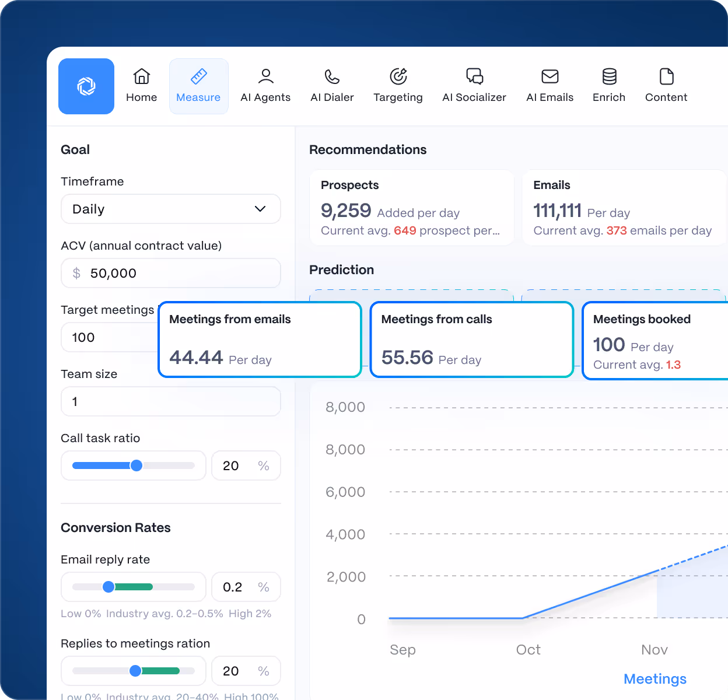
Task: Select the Meetings from calls prediction card
Action: 471,339
